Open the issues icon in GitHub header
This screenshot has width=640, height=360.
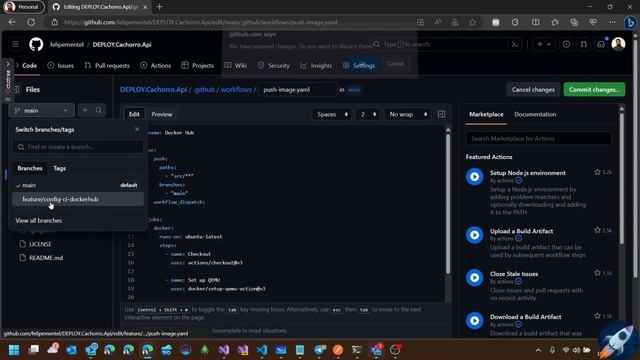566,44
